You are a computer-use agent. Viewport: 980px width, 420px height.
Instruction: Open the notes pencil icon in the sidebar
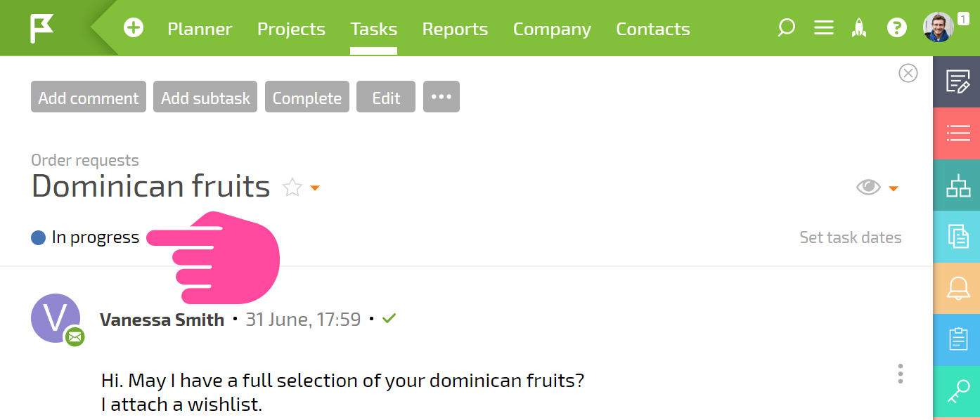click(957, 82)
